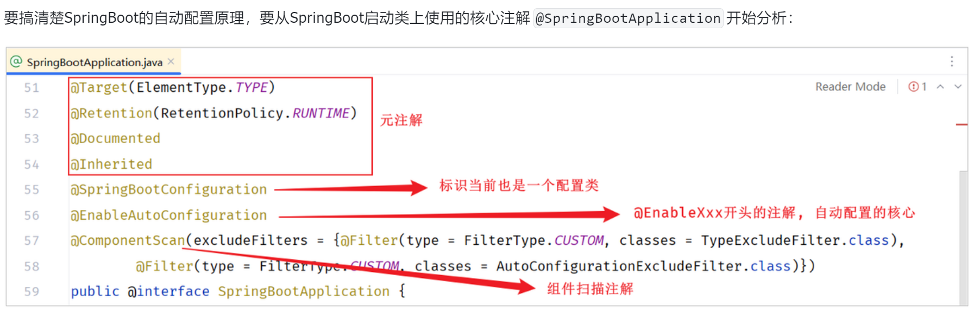
Task: Enable Reader Mode in editor
Action: click(850, 87)
